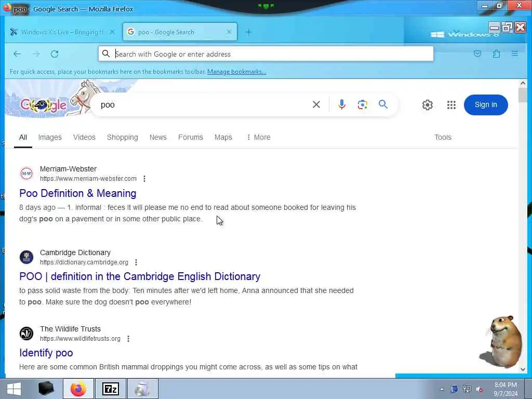Open the Google apps grid
The image size is (532, 399).
(x=451, y=105)
